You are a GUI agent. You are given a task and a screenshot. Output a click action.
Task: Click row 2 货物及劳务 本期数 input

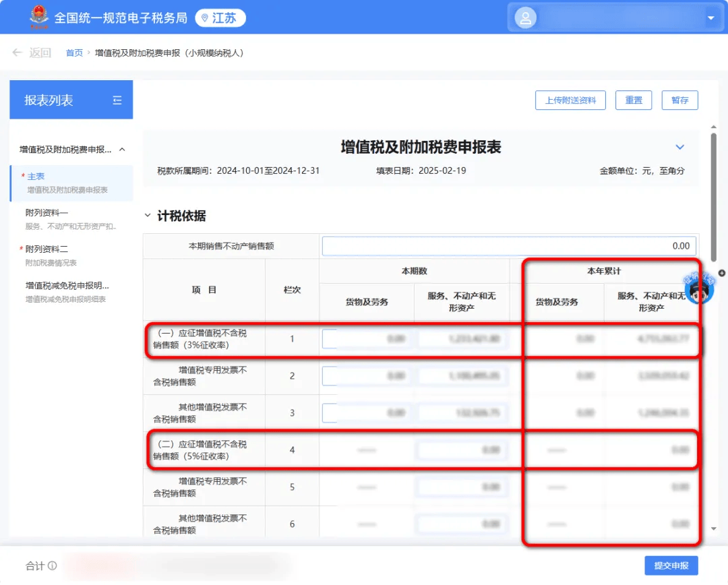pyautogui.click(x=366, y=376)
